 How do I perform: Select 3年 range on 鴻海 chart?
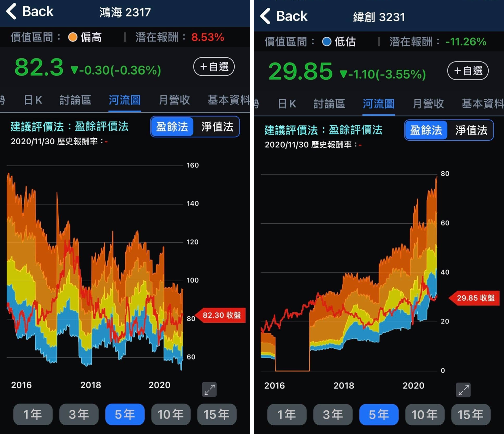point(79,414)
